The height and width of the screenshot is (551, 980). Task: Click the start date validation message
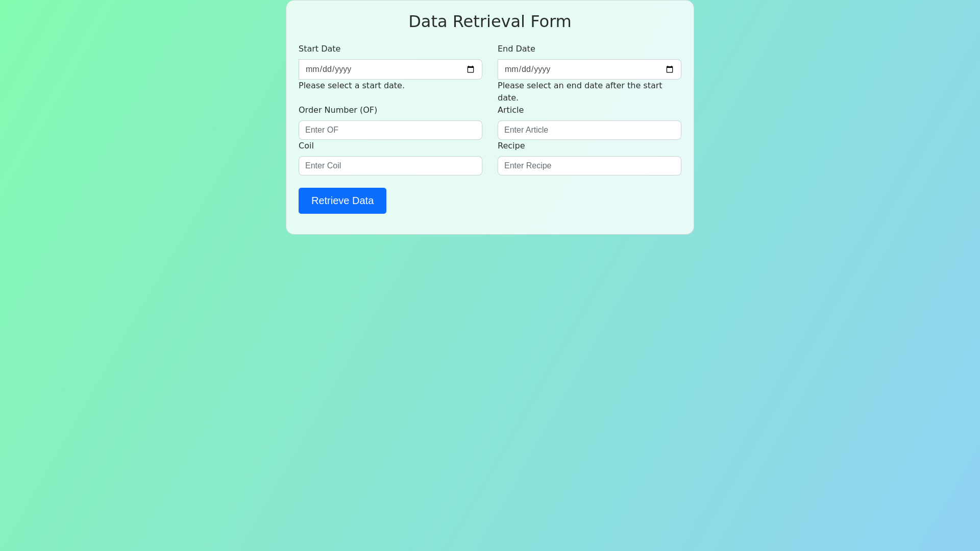pos(351,85)
